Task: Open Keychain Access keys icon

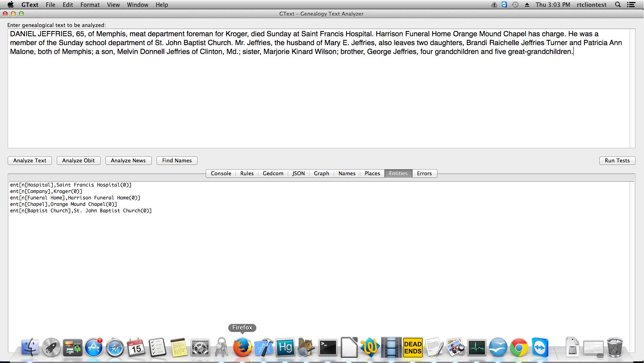Action: pyautogui.click(x=221, y=347)
